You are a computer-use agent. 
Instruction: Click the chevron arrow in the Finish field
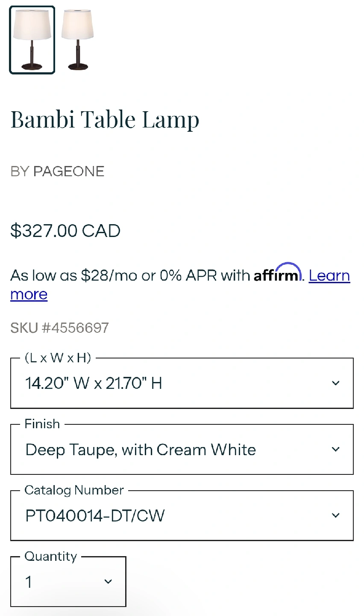(x=336, y=450)
